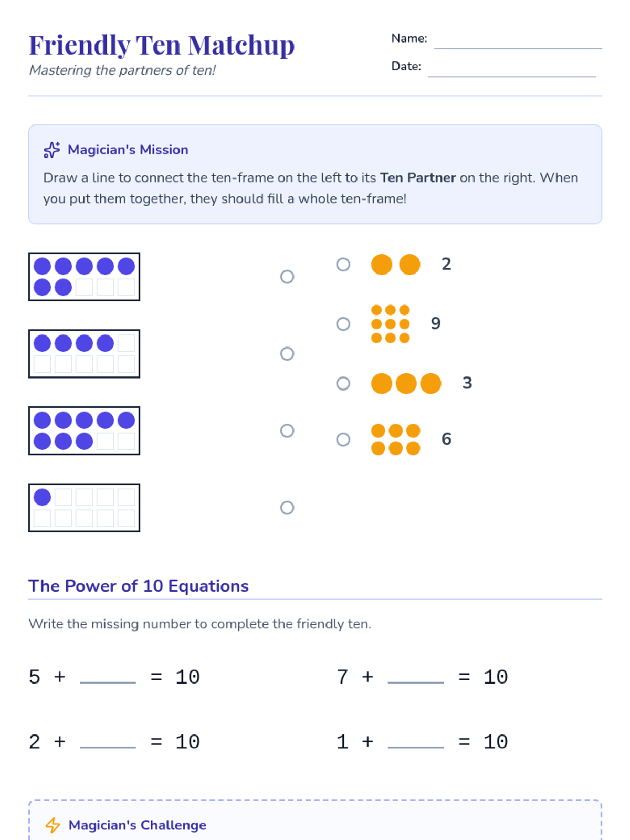The height and width of the screenshot is (840, 630).
Task: Select the circle next to the four-dot ten-frame
Action: click(287, 353)
